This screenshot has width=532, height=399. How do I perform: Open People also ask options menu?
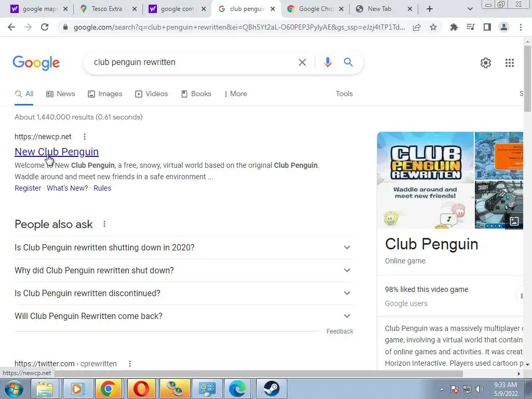[104, 224]
